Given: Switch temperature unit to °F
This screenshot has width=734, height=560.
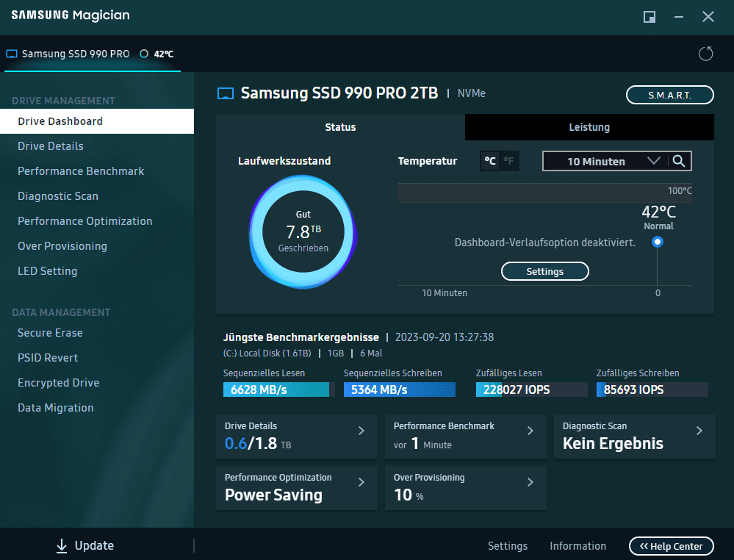Looking at the screenshot, I should pyautogui.click(x=509, y=161).
